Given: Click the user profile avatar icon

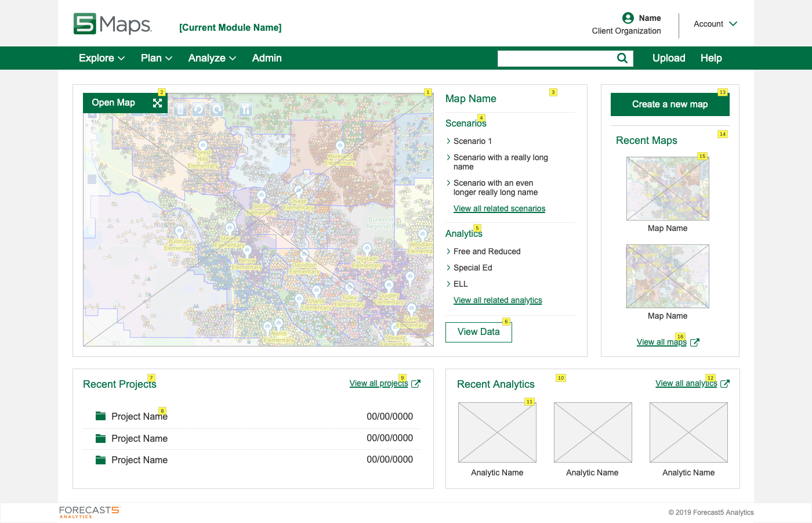Looking at the screenshot, I should click(x=628, y=18).
